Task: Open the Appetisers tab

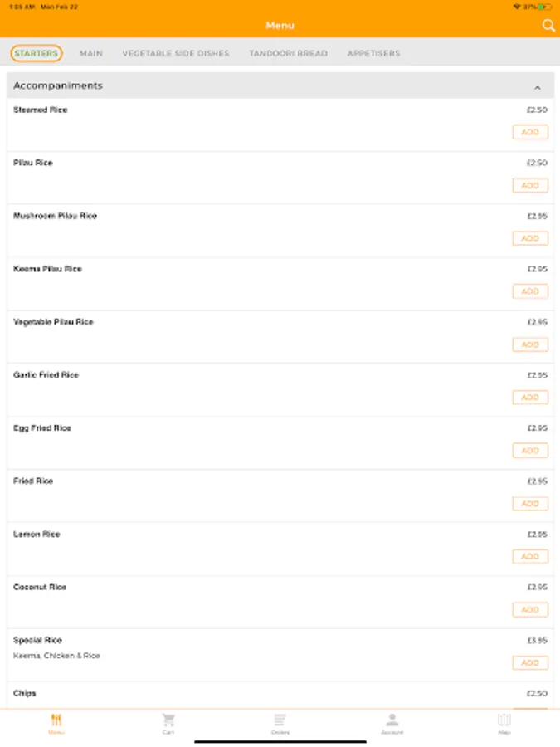Action: pos(373,53)
